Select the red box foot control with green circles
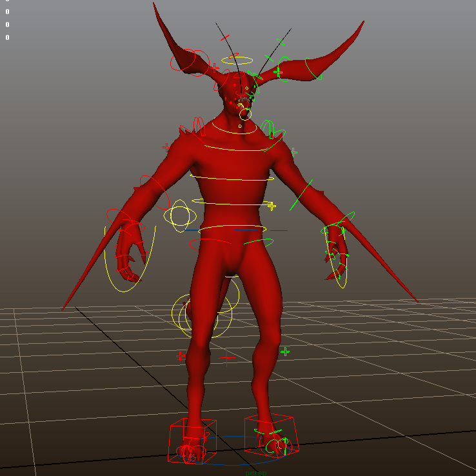 pos(272,435)
